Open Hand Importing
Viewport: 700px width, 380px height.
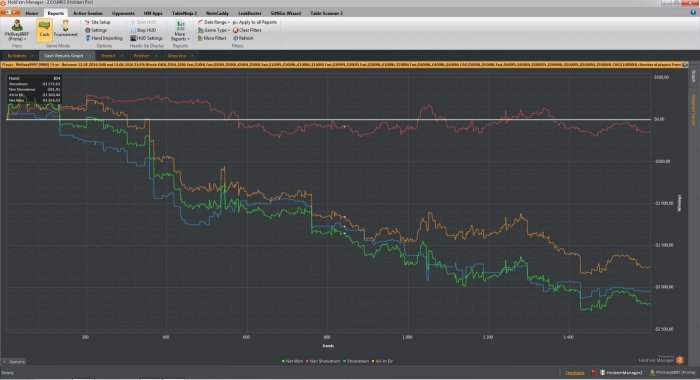[104, 38]
